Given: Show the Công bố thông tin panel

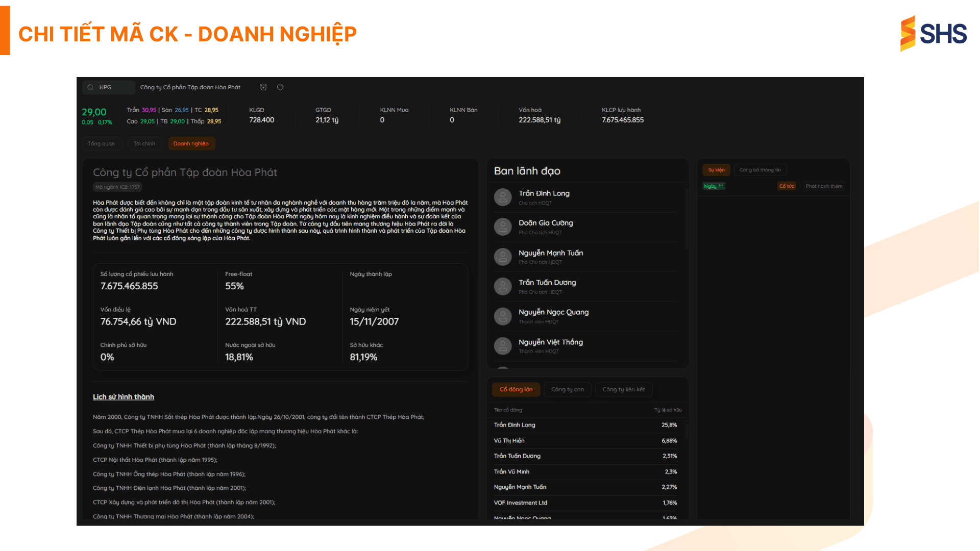Looking at the screenshot, I should (x=759, y=170).
